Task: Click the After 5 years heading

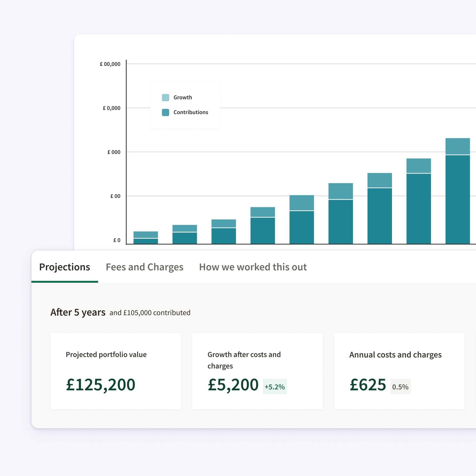Action: [78, 312]
